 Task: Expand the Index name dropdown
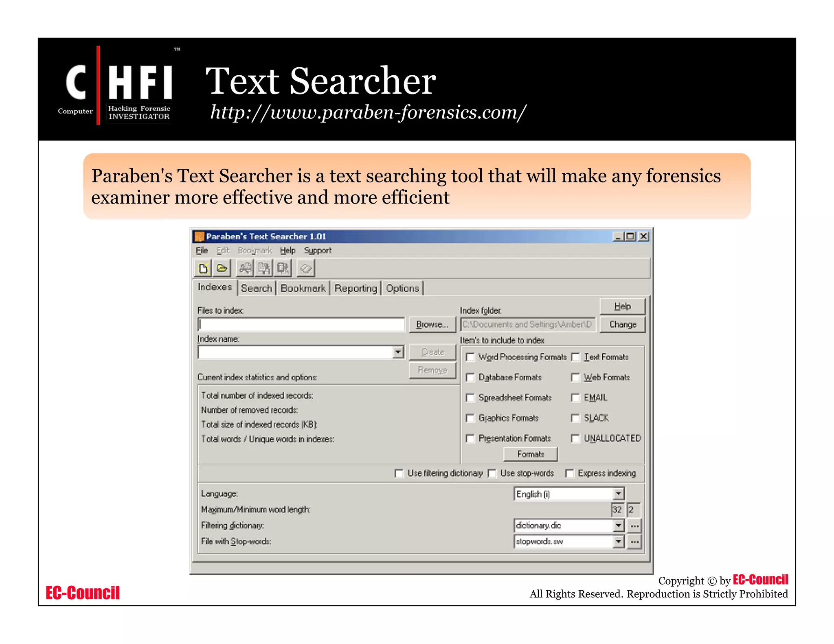[x=398, y=352]
